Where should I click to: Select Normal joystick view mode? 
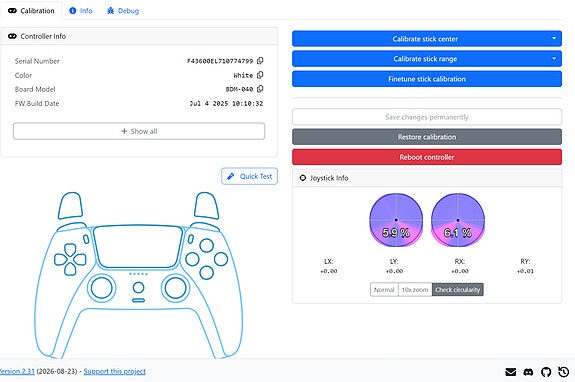[x=384, y=290]
